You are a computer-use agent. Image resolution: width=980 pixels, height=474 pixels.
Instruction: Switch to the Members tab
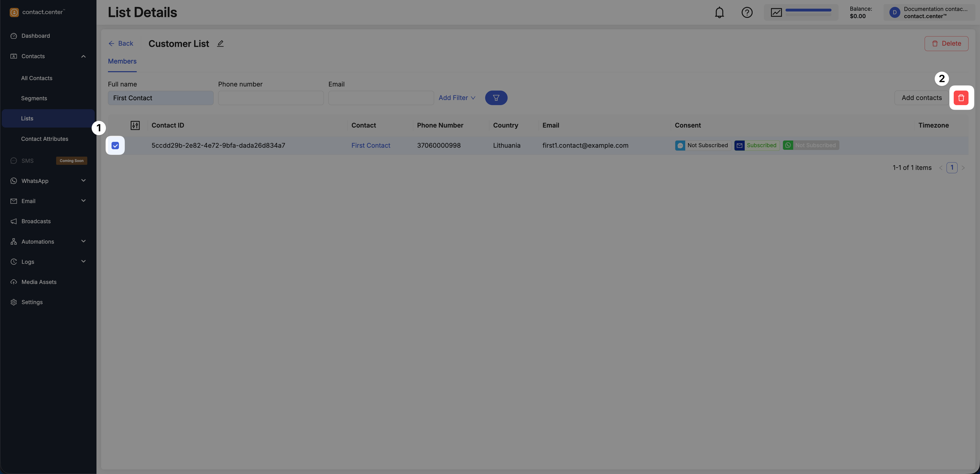(x=122, y=61)
